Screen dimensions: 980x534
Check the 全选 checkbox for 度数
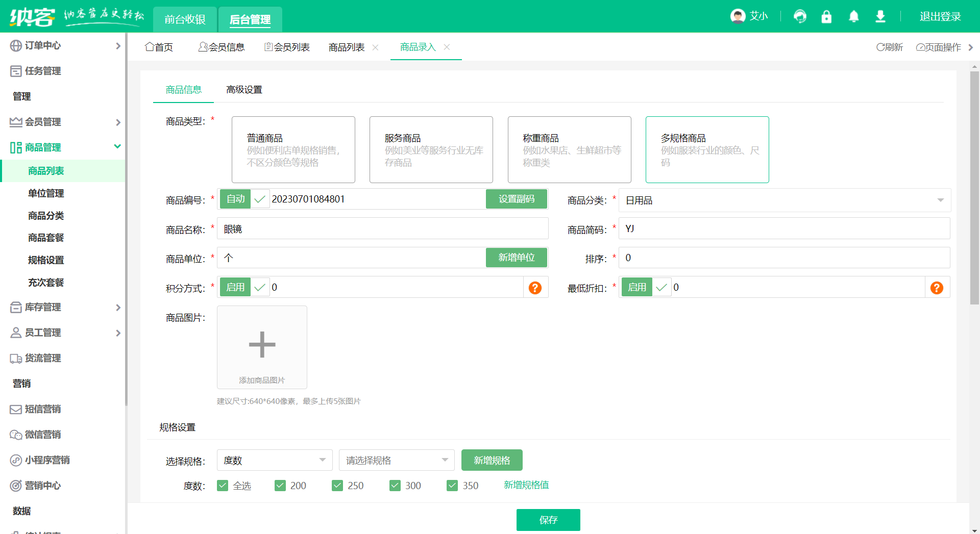pyautogui.click(x=223, y=486)
